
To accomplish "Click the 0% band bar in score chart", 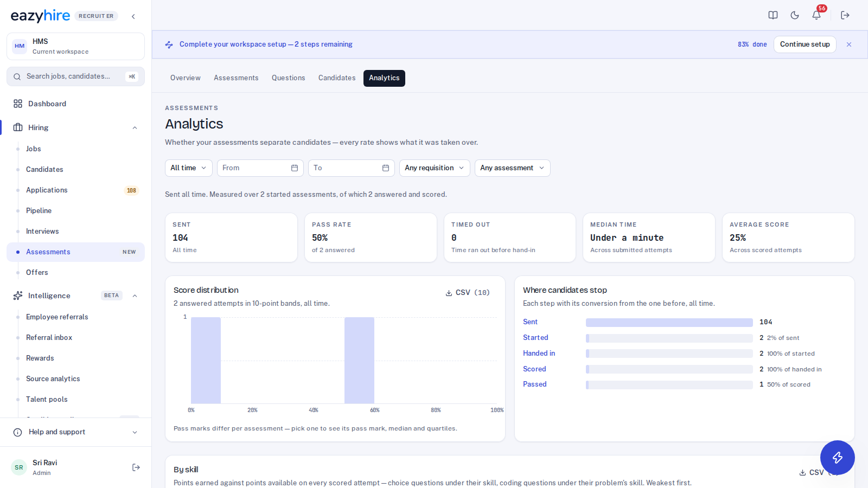I will [206, 361].
